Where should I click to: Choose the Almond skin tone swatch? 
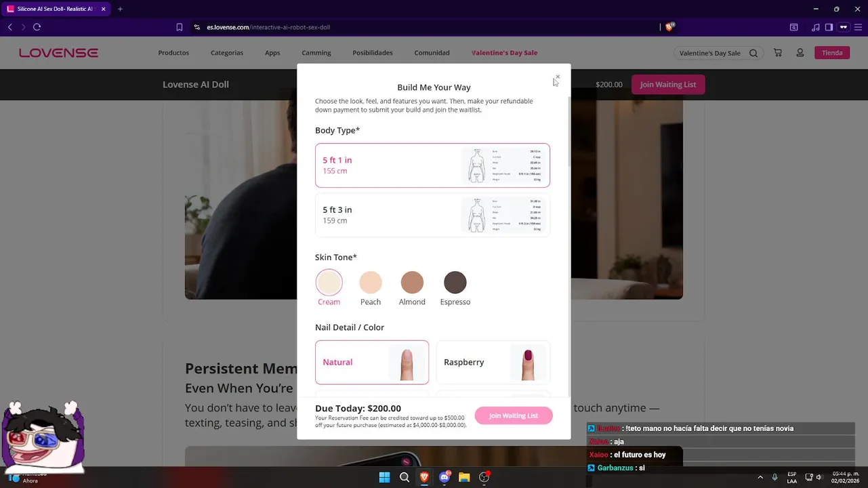click(412, 283)
